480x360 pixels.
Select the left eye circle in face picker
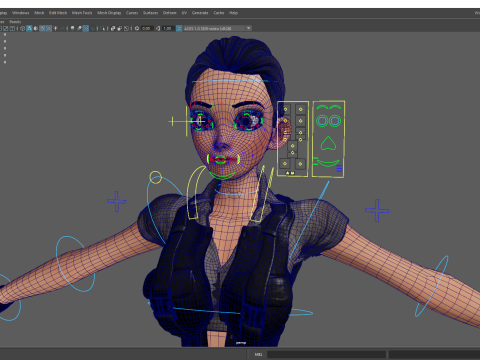click(322, 121)
